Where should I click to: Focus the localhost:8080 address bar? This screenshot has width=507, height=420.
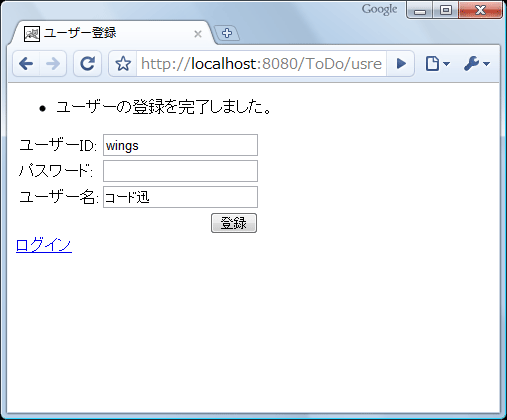click(x=261, y=64)
